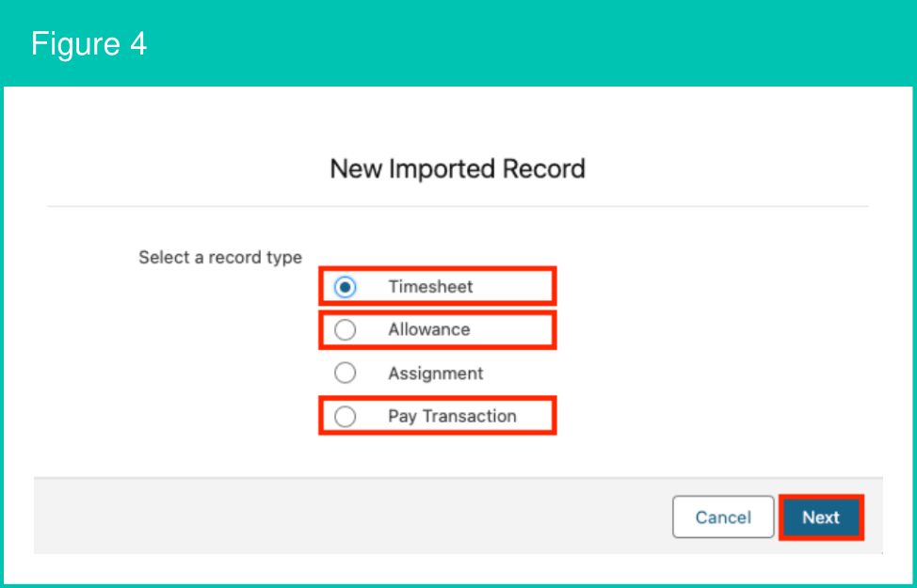Pick the Pay Transaction radio option

[345, 417]
